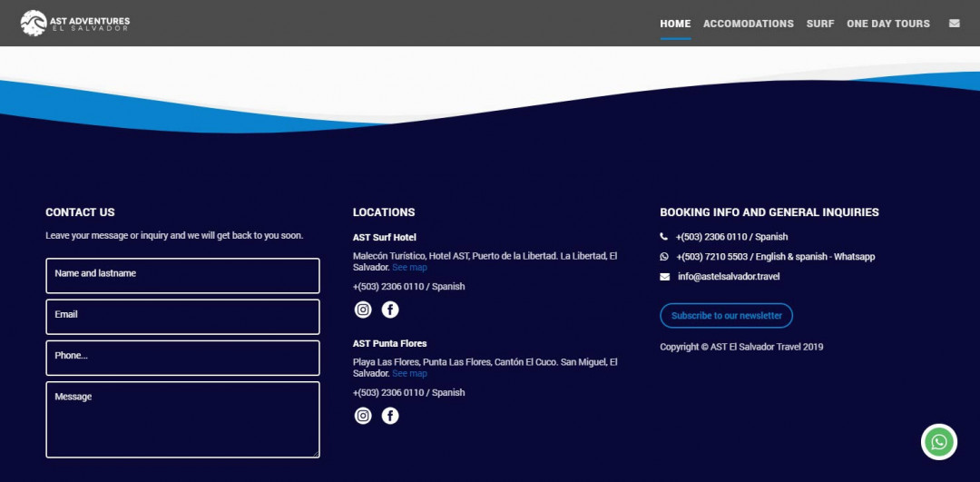Click envelope icon beside info@astelsalvador.travel
980x482 pixels.
click(x=664, y=276)
